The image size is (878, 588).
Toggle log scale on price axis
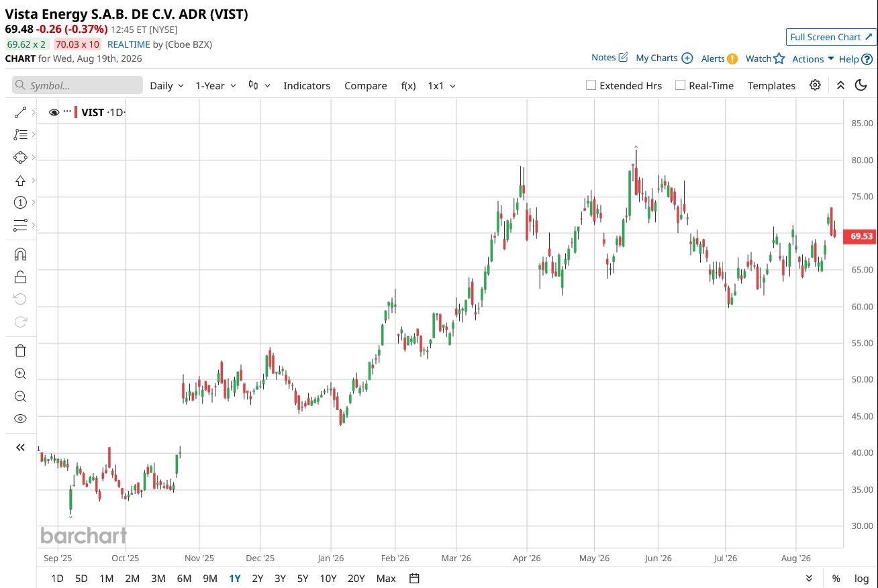[x=861, y=578]
